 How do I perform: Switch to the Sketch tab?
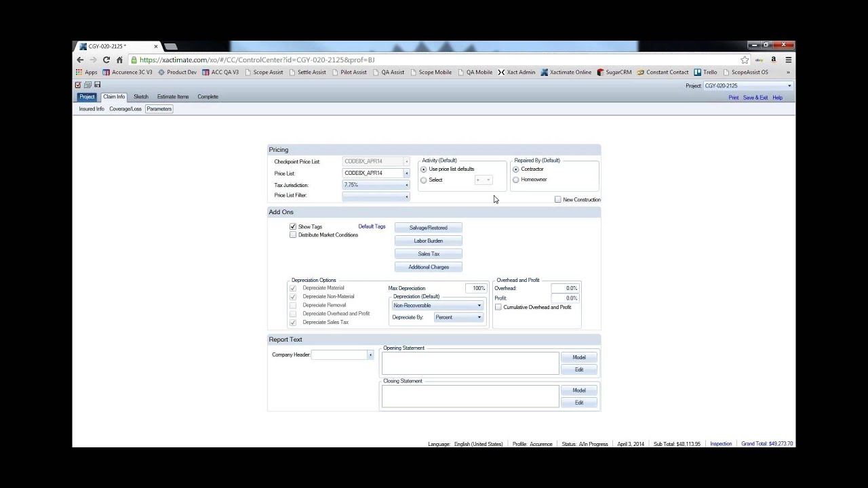click(x=141, y=97)
